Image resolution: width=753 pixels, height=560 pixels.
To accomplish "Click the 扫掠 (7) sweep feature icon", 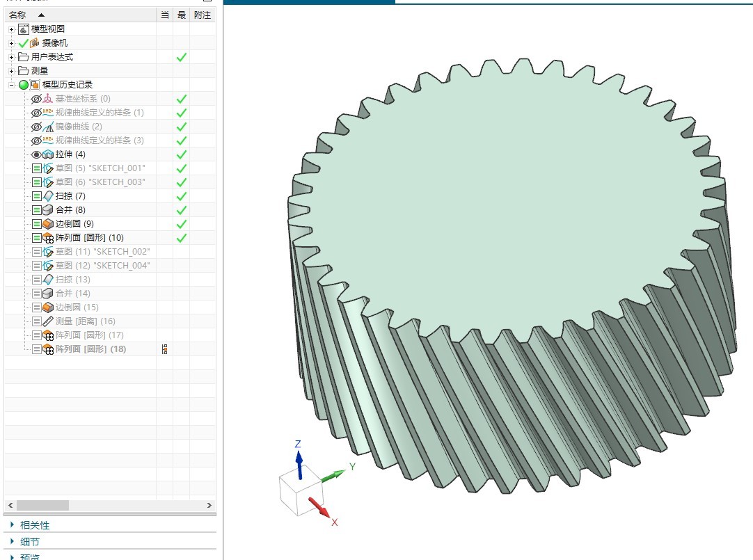I will click(48, 196).
